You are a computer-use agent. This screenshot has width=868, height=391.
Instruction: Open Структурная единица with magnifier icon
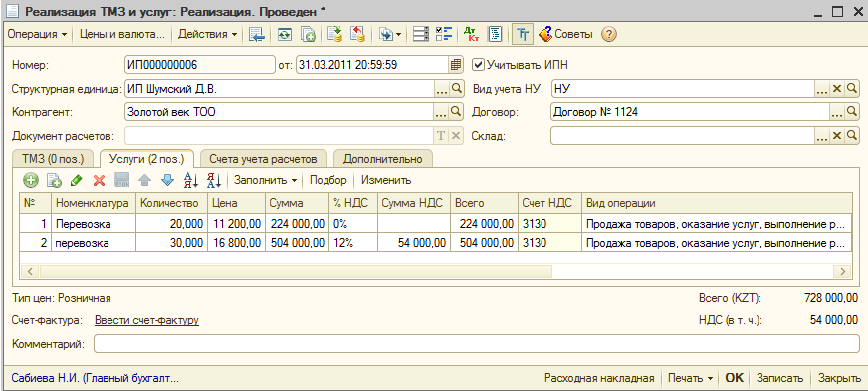click(x=455, y=89)
